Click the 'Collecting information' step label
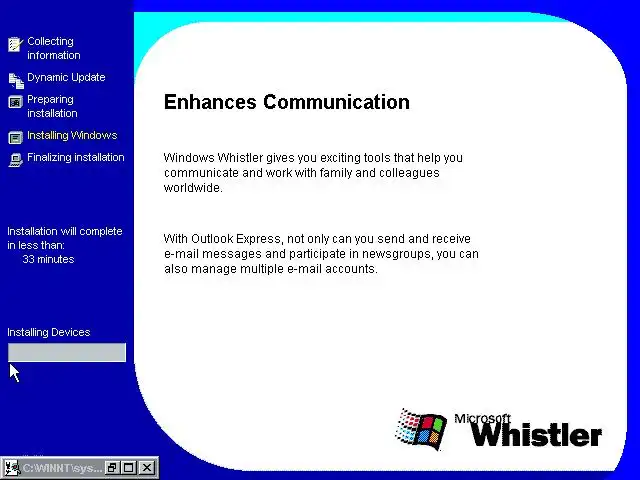This screenshot has width=640, height=480. (53, 48)
